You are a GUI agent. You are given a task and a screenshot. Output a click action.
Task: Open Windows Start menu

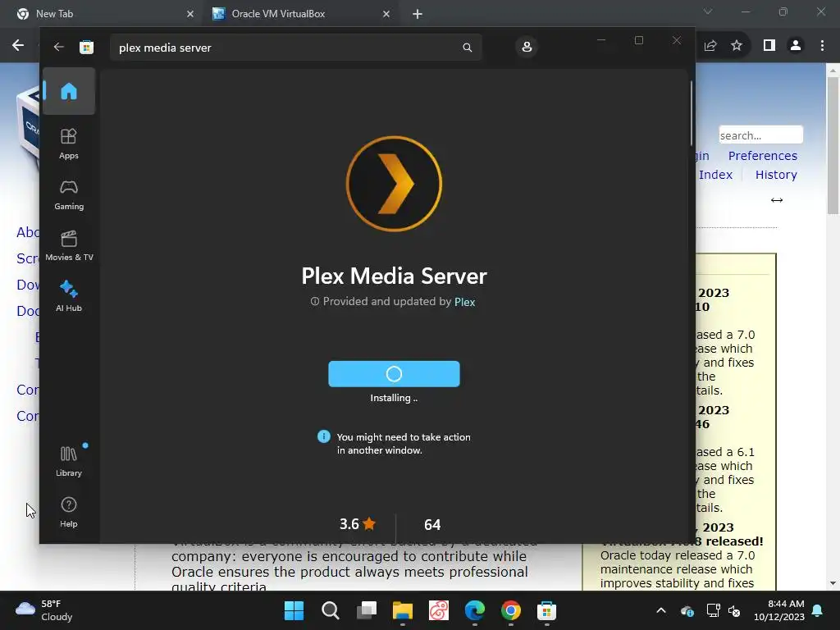click(294, 610)
